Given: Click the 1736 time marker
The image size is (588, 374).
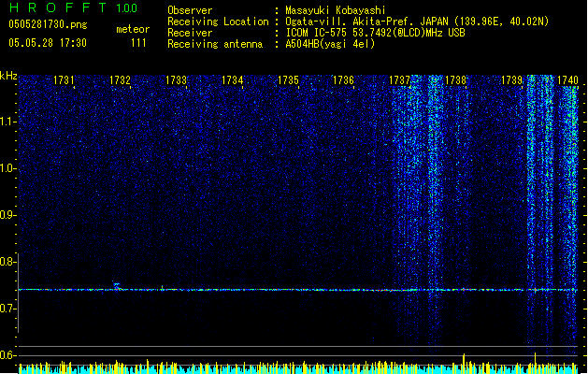Looking at the screenshot, I should click(343, 80).
